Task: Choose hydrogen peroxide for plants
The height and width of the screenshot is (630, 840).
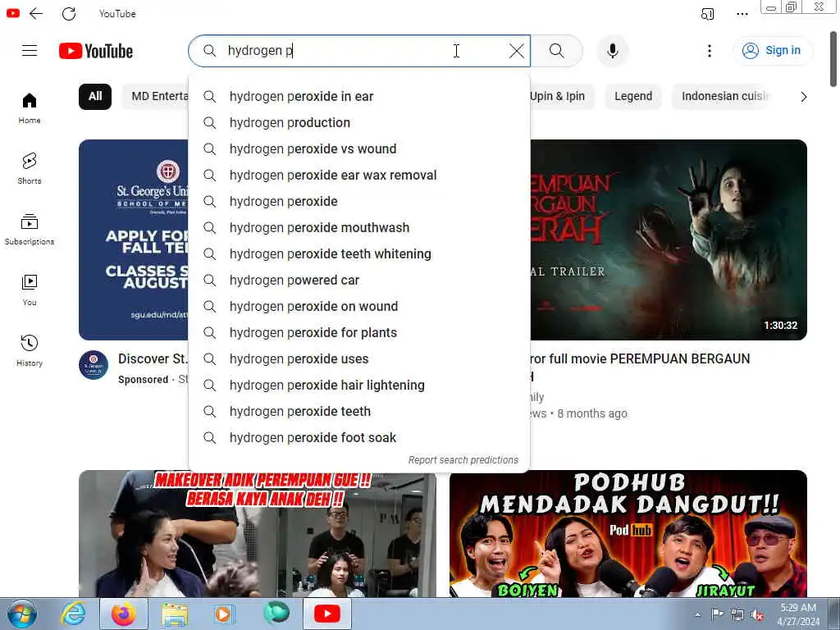Action: (359, 333)
